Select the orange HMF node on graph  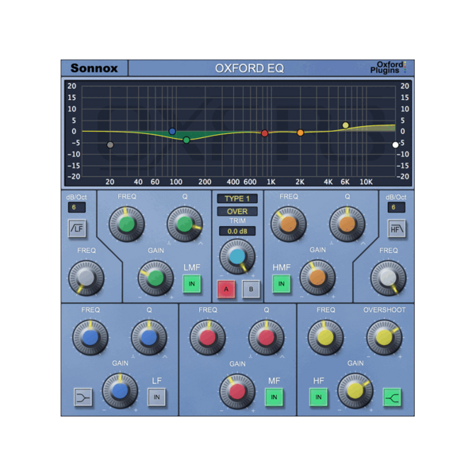tap(300, 132)
